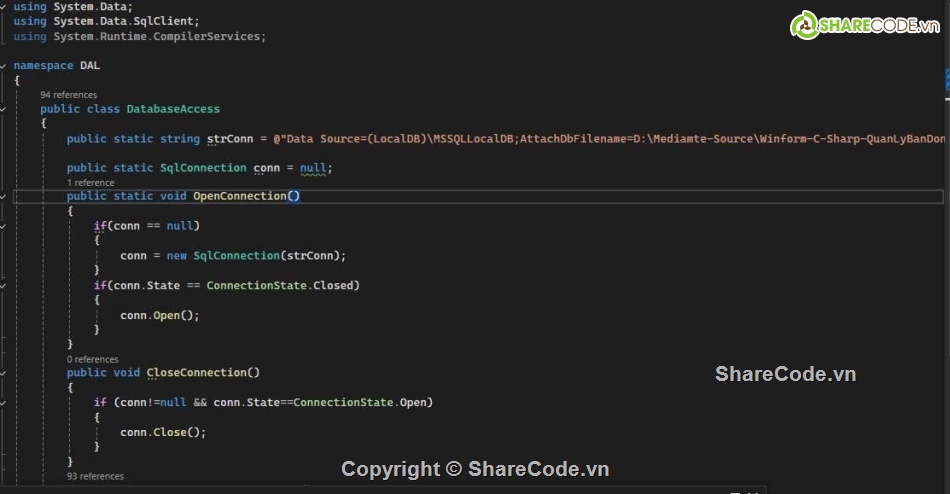Click the 'if(conn == null)' condition

147,225
